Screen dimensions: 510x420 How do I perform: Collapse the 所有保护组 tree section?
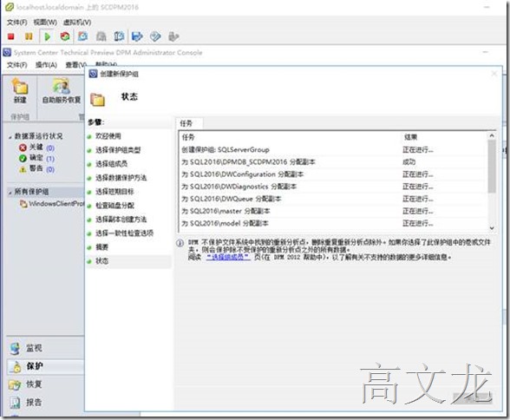pyautogui.click(x=10, y=193)
